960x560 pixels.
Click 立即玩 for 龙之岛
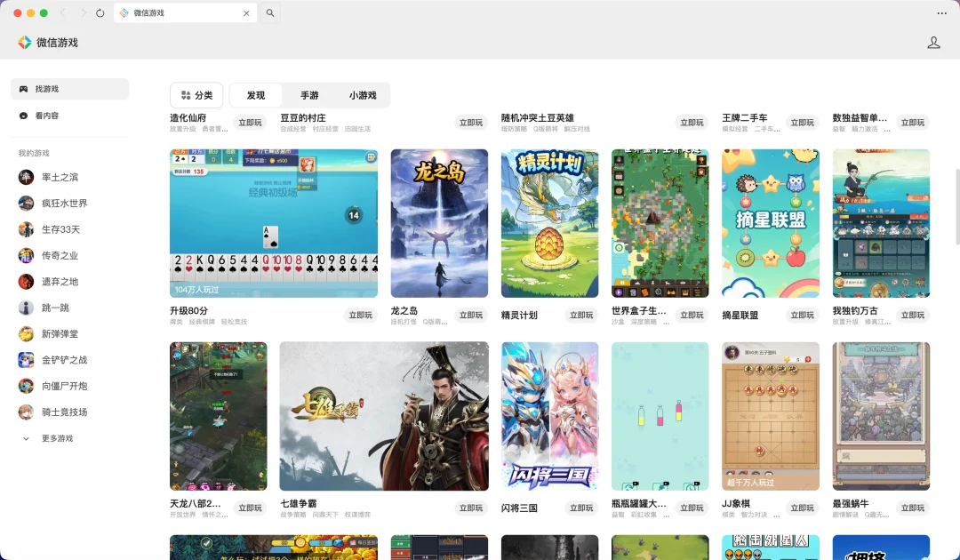pyautogui.click(x=470, y=315)
